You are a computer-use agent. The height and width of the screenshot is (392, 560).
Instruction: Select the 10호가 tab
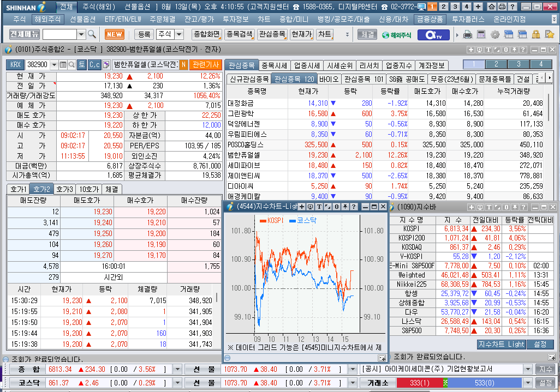tap(89, 189)
